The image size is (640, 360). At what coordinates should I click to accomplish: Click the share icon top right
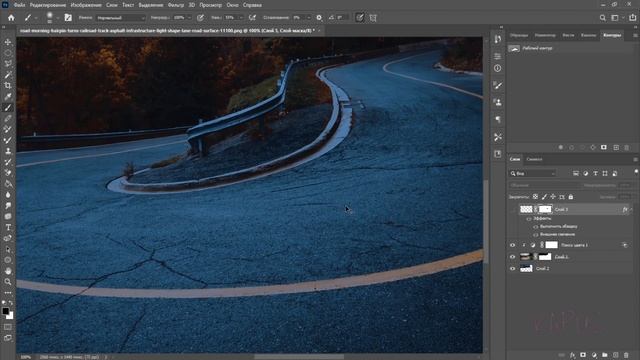(x=632, y=18)
